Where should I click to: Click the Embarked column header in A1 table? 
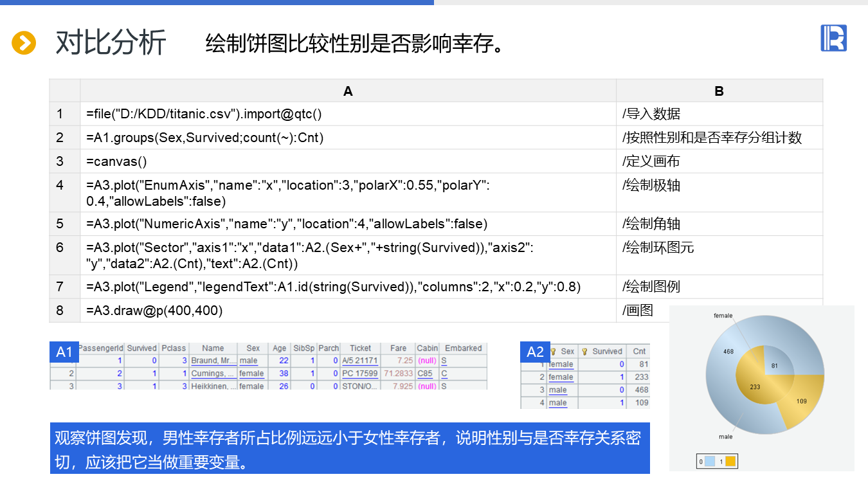(x=463, y=348)
